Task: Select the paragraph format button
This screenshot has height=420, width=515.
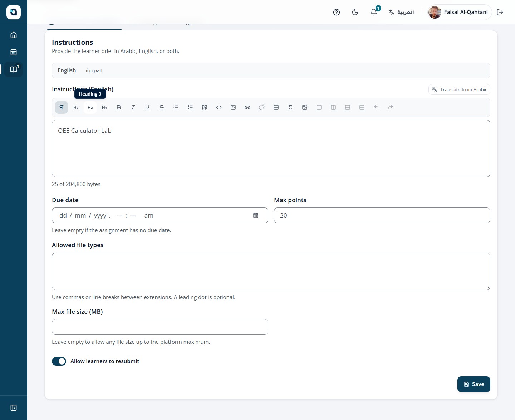Action: [x=62, y=107]
